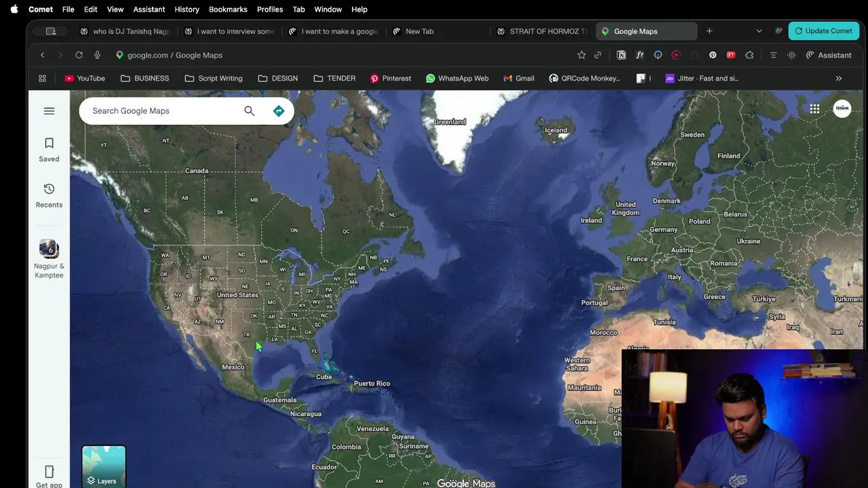Show more bookmarks with double chevron
868x488 pixels.
point(839,78)
